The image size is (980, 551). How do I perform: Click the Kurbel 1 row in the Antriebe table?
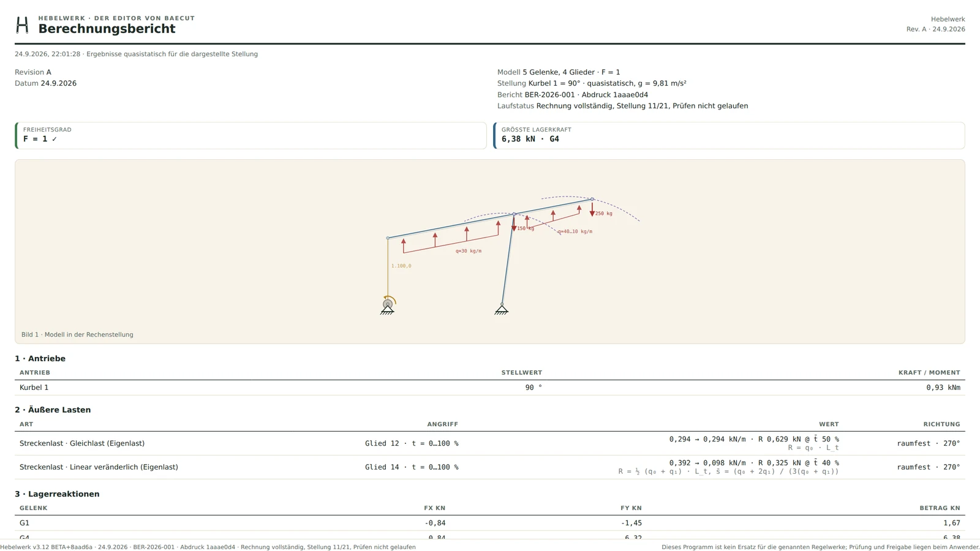click(x=490, y=388)
